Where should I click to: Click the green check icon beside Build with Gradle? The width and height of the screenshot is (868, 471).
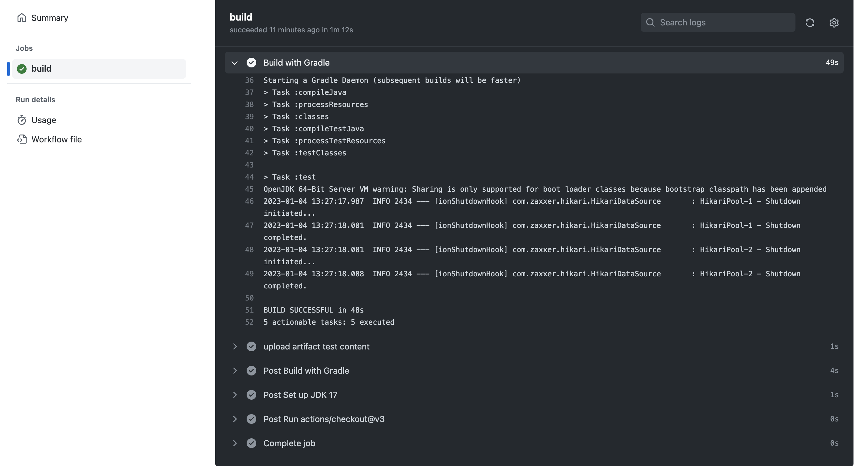click(252, 62)
